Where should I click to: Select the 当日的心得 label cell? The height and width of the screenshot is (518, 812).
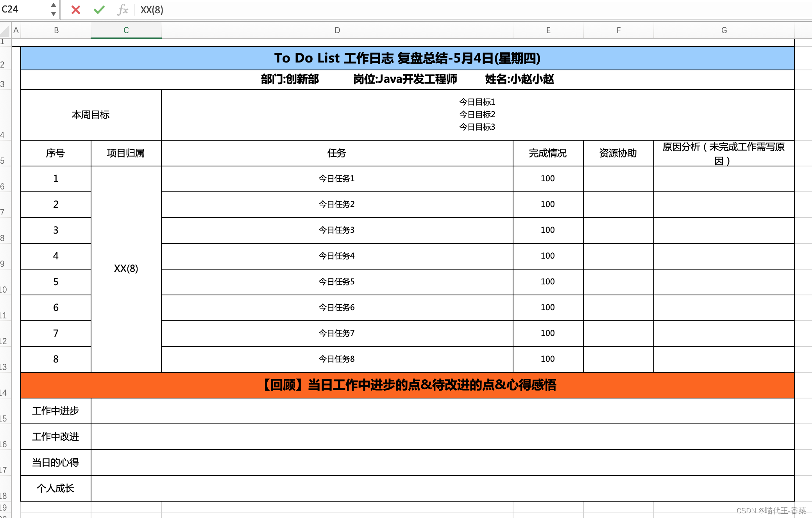56,463
